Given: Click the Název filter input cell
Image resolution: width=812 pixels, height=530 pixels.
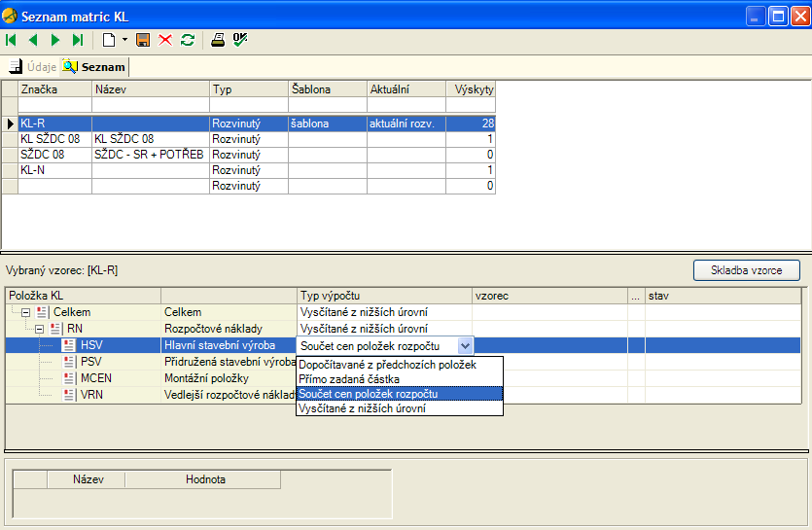Looking at the screenshot, I should pyautogui.click(x=151, y=105).
